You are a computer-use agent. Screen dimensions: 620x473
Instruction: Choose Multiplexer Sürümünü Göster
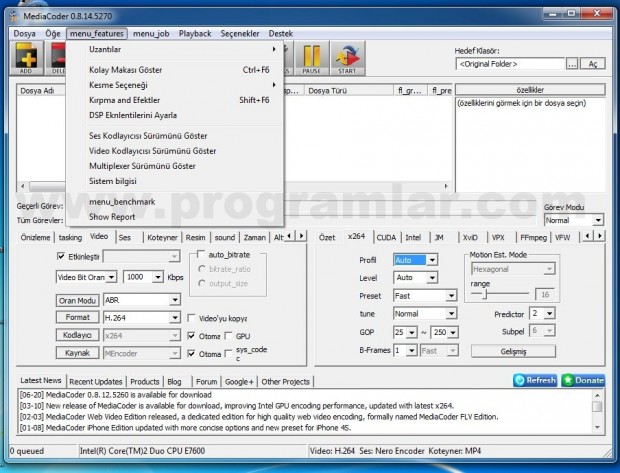click(x=175, y=166)
